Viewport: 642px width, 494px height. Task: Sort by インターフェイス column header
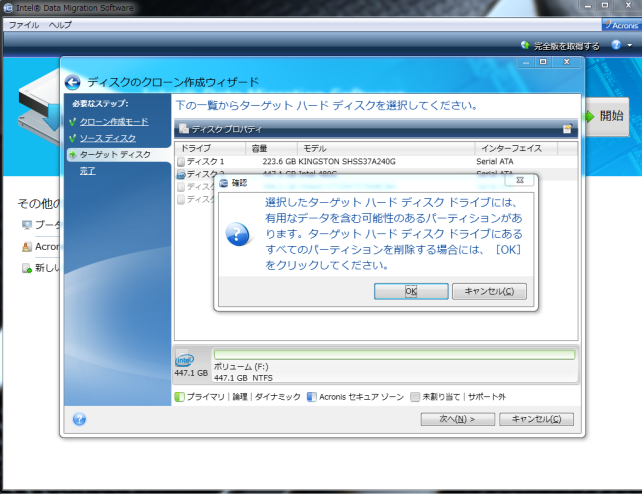coord(516,148)
